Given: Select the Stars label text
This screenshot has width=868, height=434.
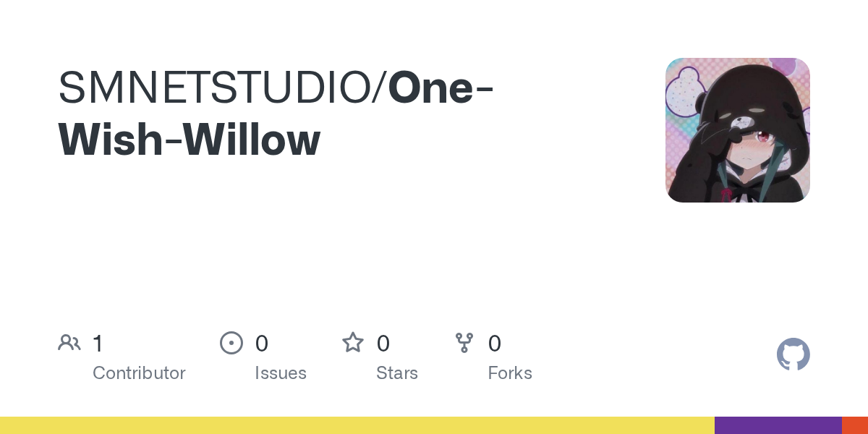Looking at the screenshot, I should point(397,373).
